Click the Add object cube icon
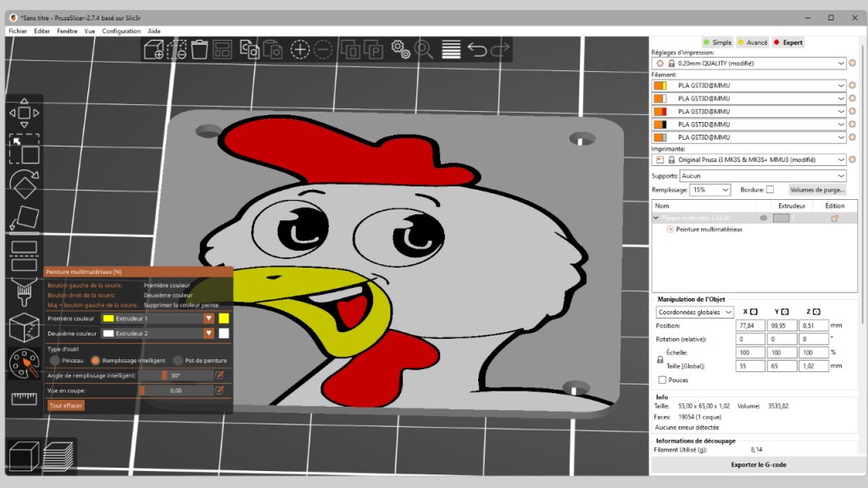This screenshot has height=488, width=868. coord(153,50)
